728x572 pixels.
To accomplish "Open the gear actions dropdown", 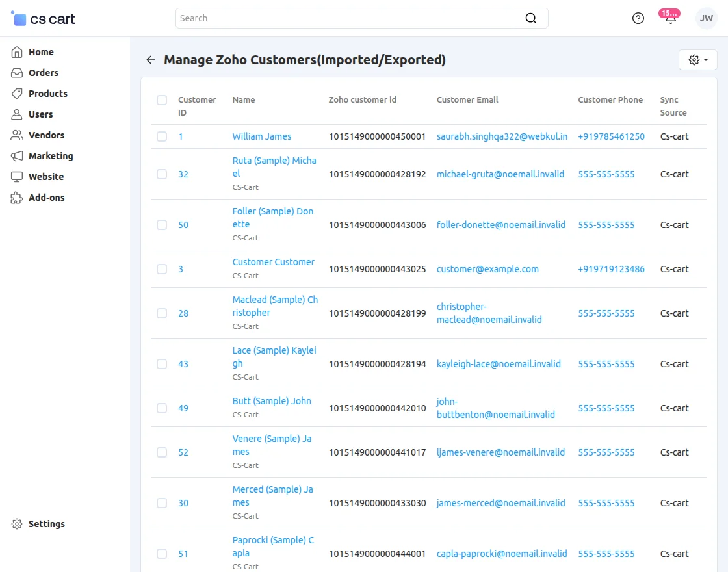I will click(698, 59).
